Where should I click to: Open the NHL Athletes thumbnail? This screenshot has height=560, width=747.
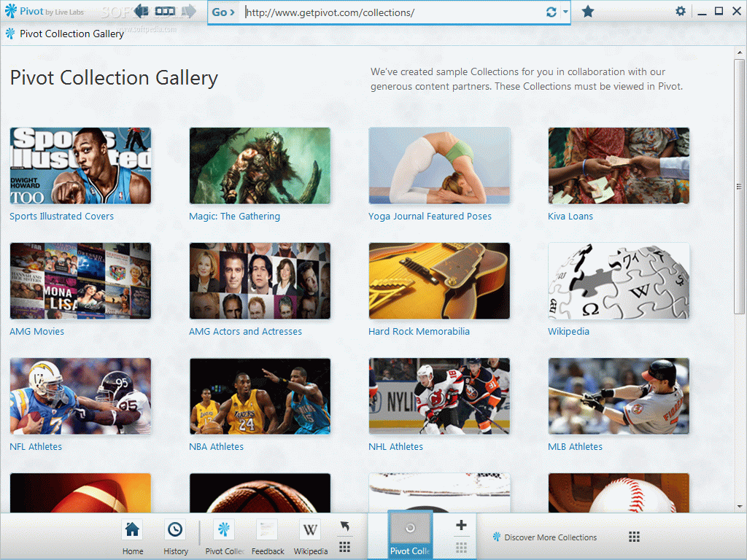pos(439,396)
